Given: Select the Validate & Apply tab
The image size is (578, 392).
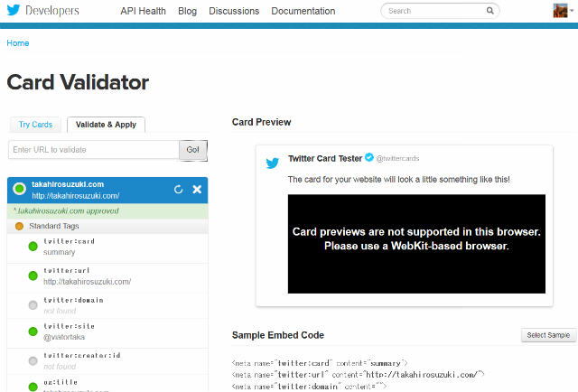Looking at the screenshot, I should [107, 125].
